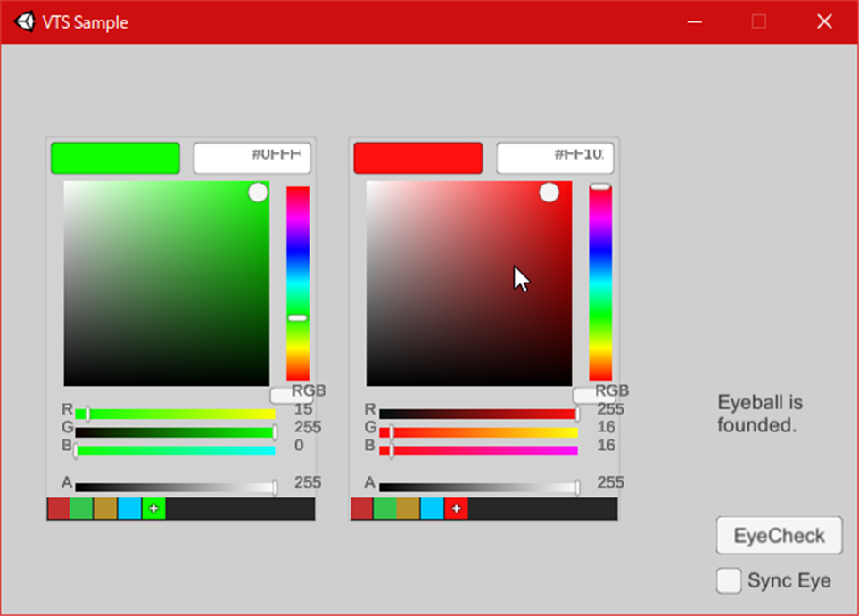Image resolution: width=859 pixels, height=616 pixels.
Task: Click the green saturation square in left picker
Action: click(167, 283)
